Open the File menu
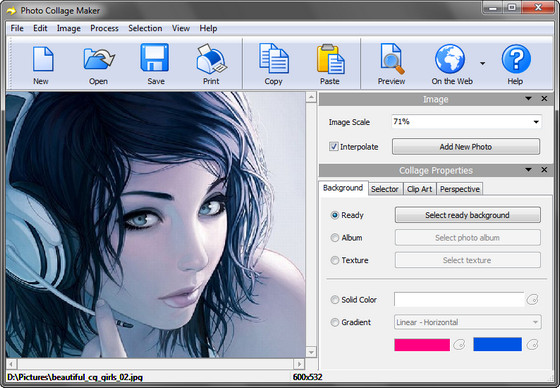The width and height of the screenshot is (560, 388). click(x=17, y=28)
